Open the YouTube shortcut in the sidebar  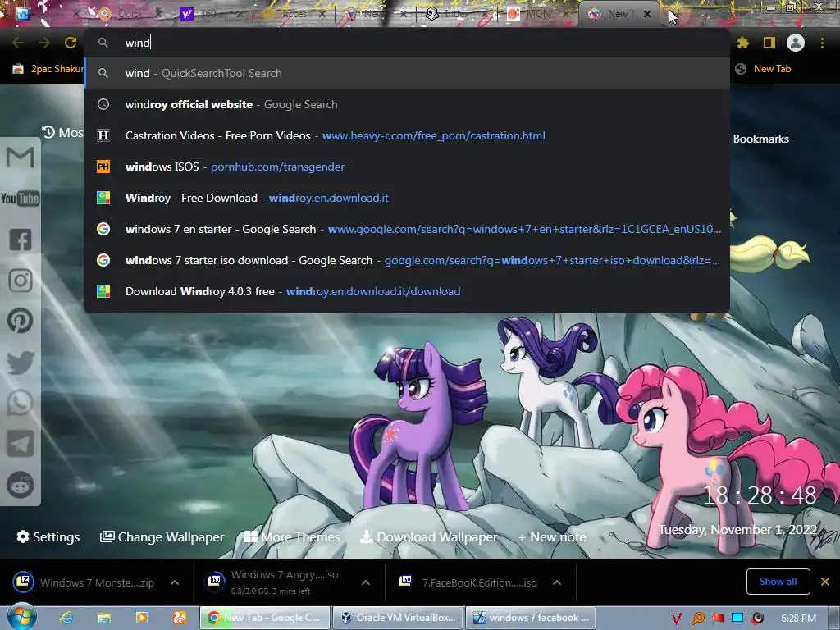[x=21, y=199]
